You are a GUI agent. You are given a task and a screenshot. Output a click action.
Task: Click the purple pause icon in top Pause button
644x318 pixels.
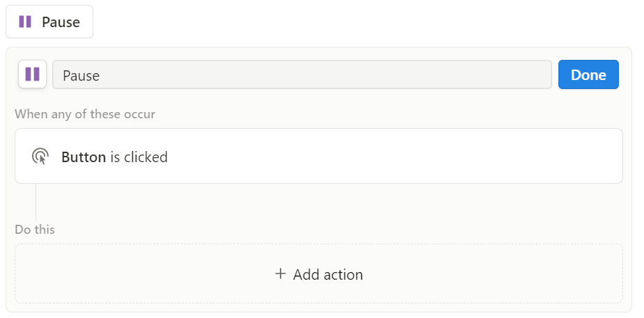(25, 22)
